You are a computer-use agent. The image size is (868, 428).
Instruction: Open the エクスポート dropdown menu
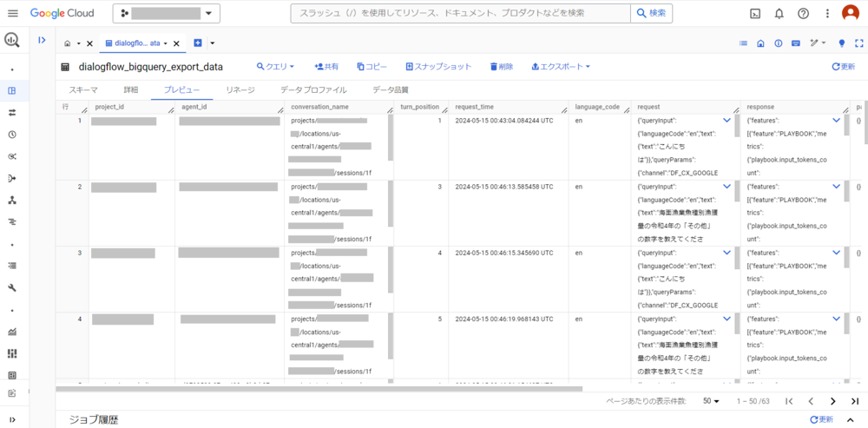pyautogui.click(x=561, y=66)
